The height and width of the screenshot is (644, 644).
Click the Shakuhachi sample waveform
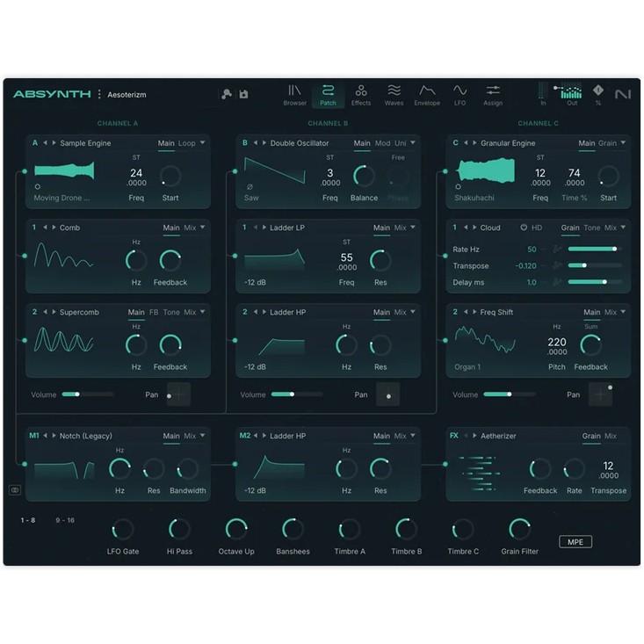click(486, 170)
